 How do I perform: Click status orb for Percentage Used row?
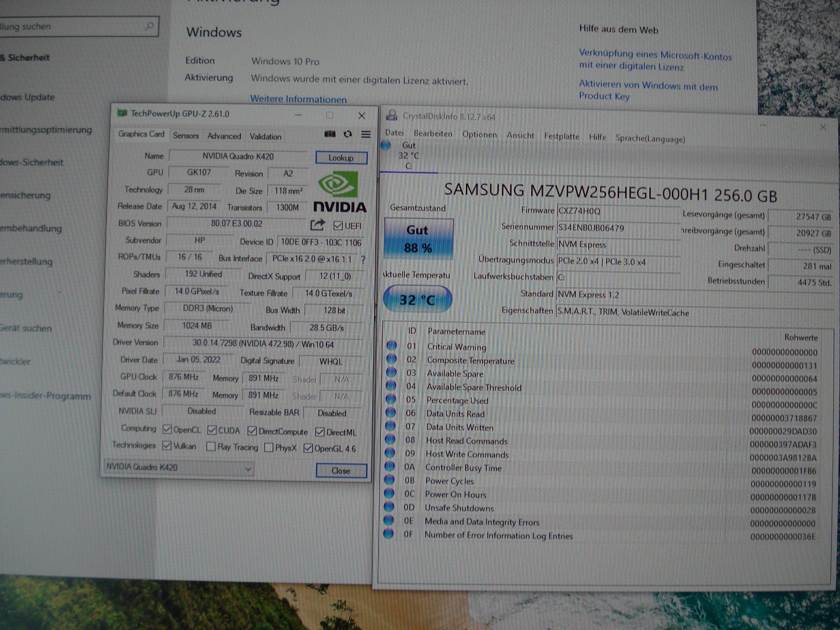[x=391, y=399]
